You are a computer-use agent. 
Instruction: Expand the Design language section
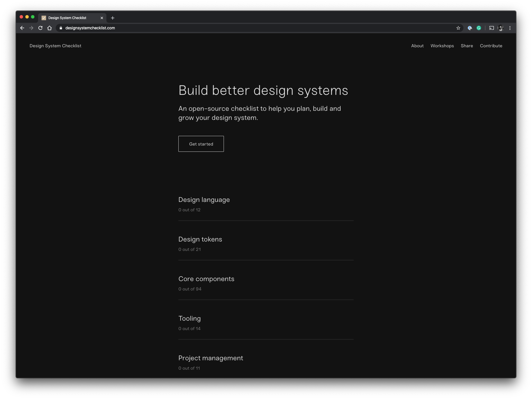204,200
